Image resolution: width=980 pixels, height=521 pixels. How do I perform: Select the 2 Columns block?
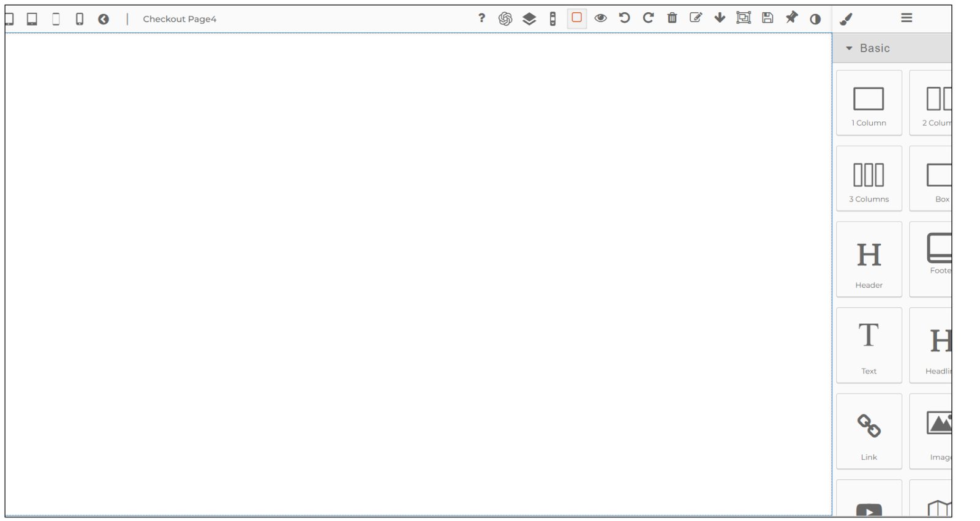click(x=931, y=103)
